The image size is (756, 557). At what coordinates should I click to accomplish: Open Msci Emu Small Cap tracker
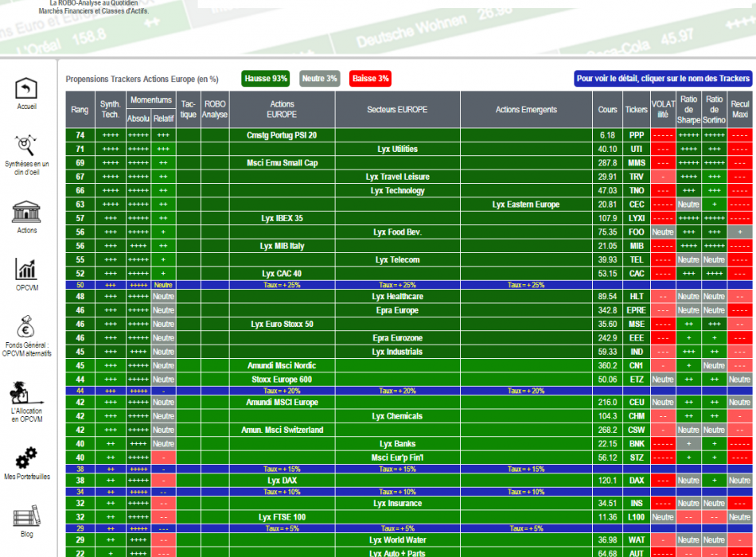tap(282, 163)
